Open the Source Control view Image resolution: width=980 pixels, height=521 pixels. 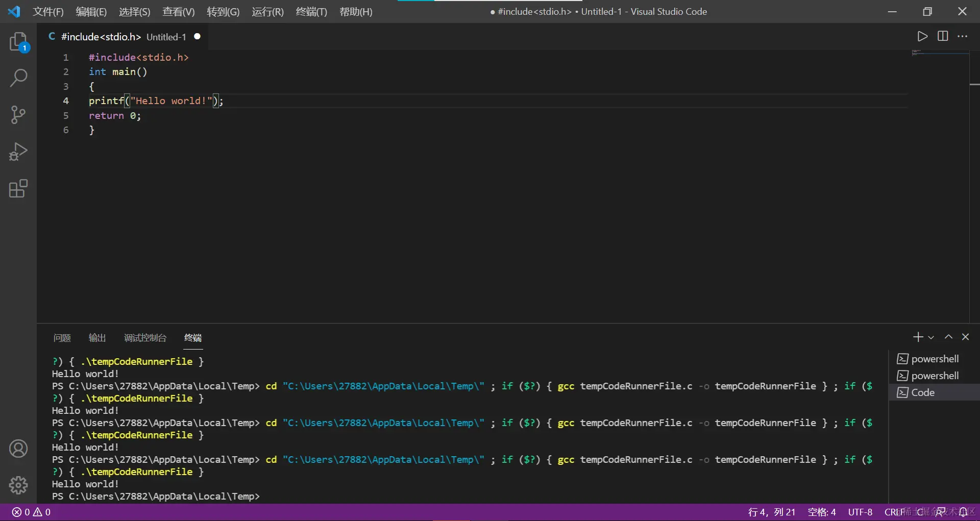tap(18, 115)
